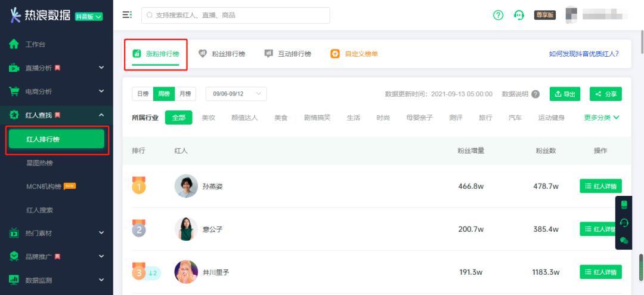Click the 红人查找 star badge icon

click(14, 115)
